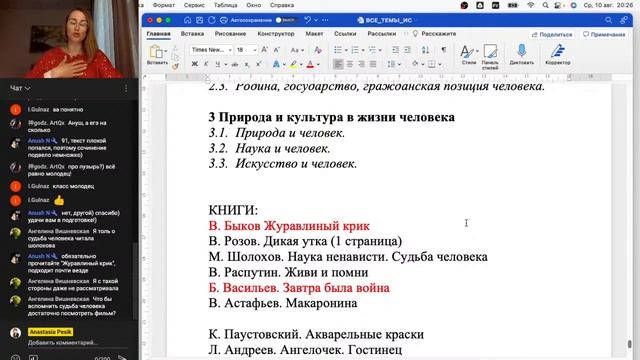Click the Примечания comments button
Screen dimensions: 640x360
tap(604, 35)
